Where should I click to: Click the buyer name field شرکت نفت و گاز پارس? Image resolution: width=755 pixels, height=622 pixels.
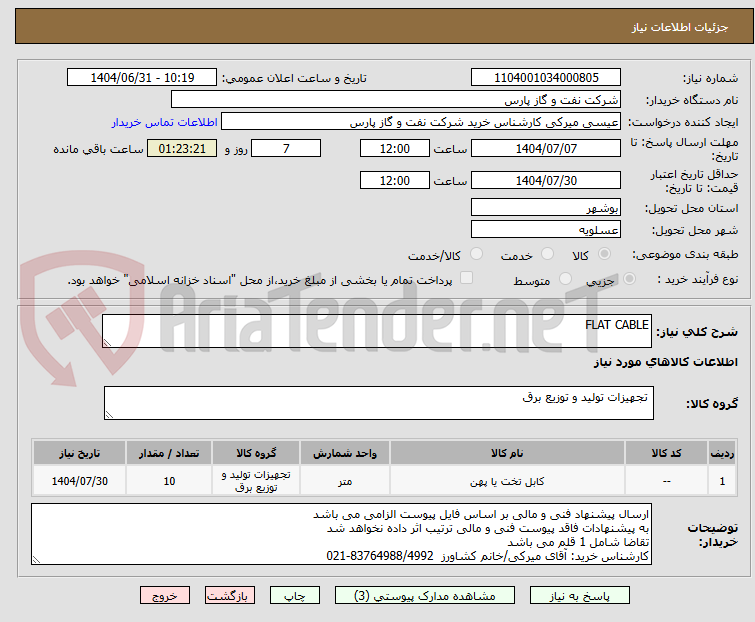(395, 100)
